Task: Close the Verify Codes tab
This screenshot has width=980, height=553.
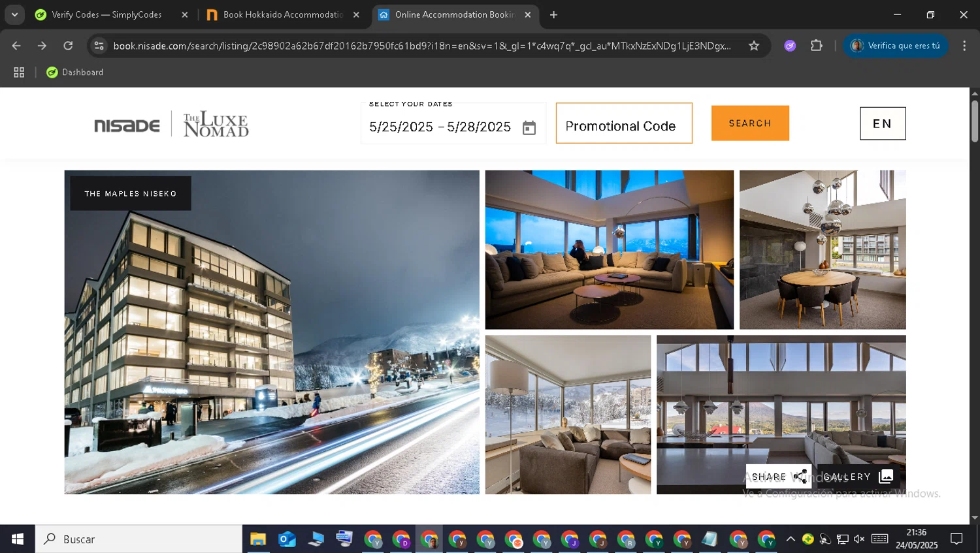Action: [x=185, y=14]
